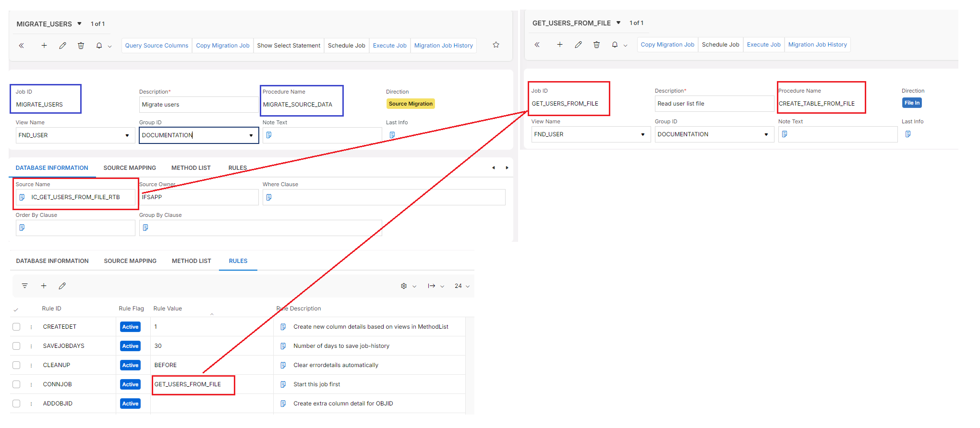Click the export arrow icon in Rules toolbar
Screen dimensions: 980x428
(x=432, y=286)
